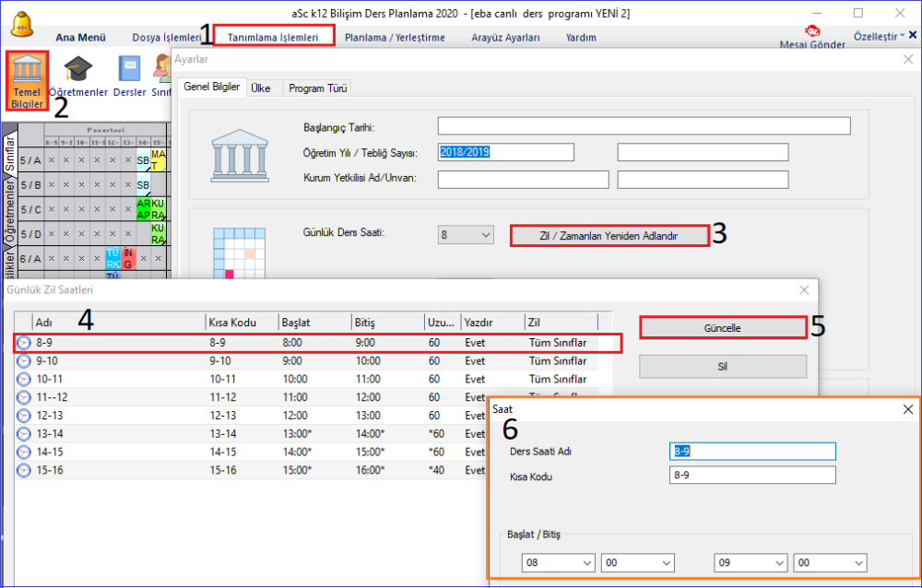
Task: Click Kurum Yetkilisi Unvan input field
Action: pyautogui.click(x=703, y=180)
